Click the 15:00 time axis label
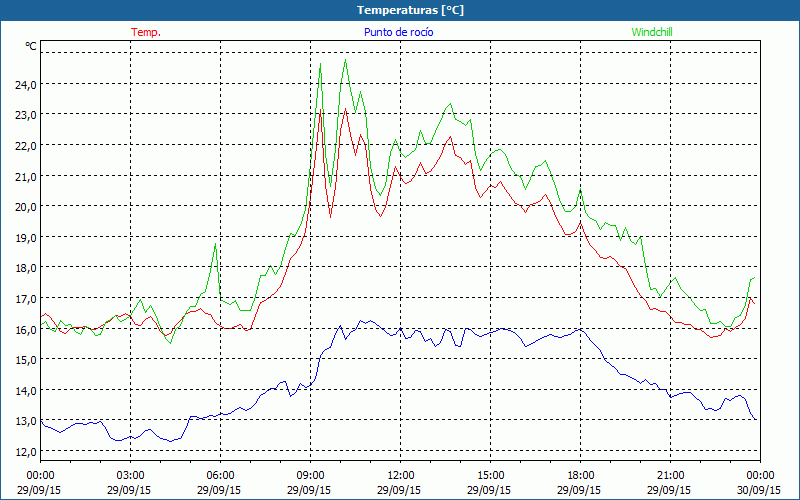 [490, 476]
